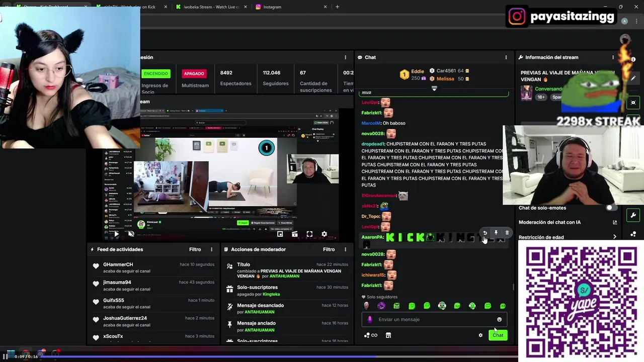Close the iwobeka Stream browser tab

246,7
